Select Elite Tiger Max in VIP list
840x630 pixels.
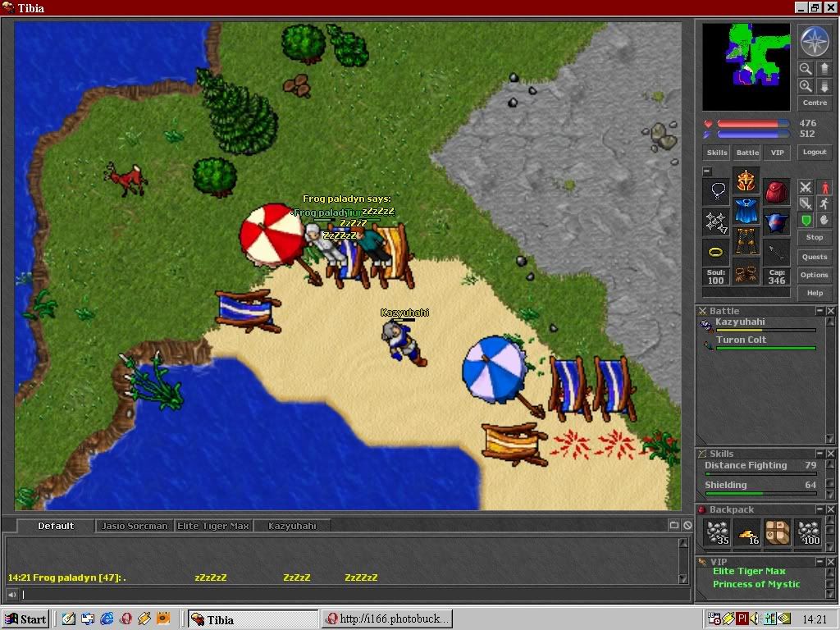(x=749, y=571)
